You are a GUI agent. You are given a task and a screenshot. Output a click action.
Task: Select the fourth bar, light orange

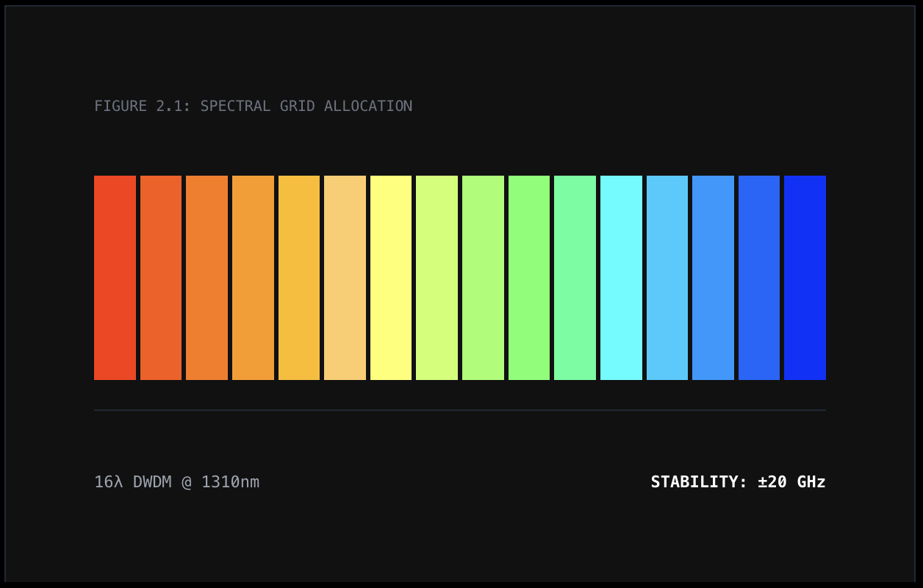point(253,278)
